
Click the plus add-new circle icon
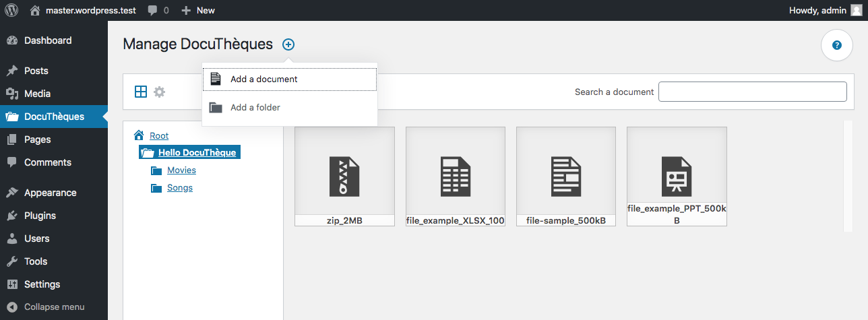pos(288,44)
